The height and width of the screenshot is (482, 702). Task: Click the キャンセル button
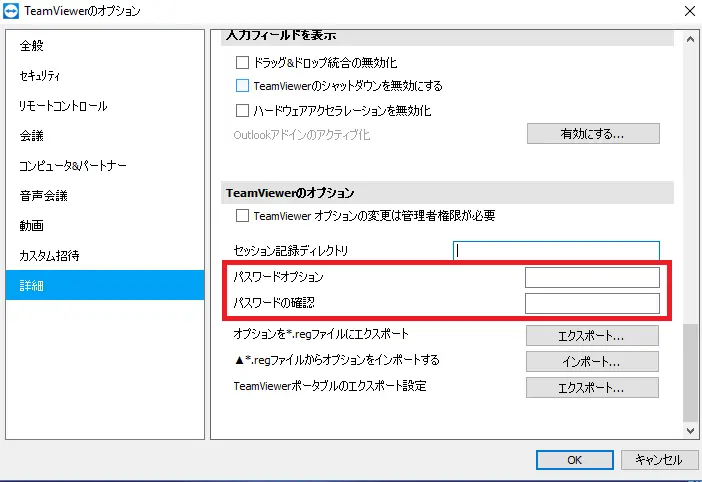pos(659,460)
